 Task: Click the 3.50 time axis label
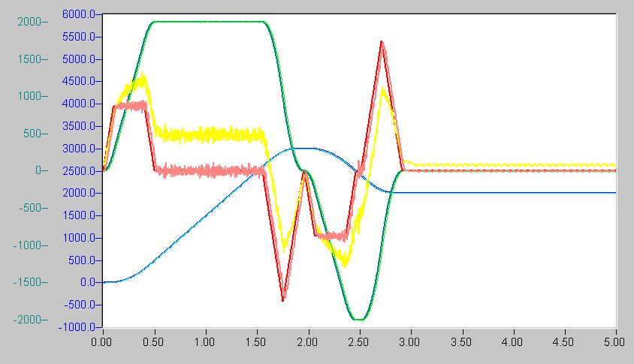[x=461, y=342]
